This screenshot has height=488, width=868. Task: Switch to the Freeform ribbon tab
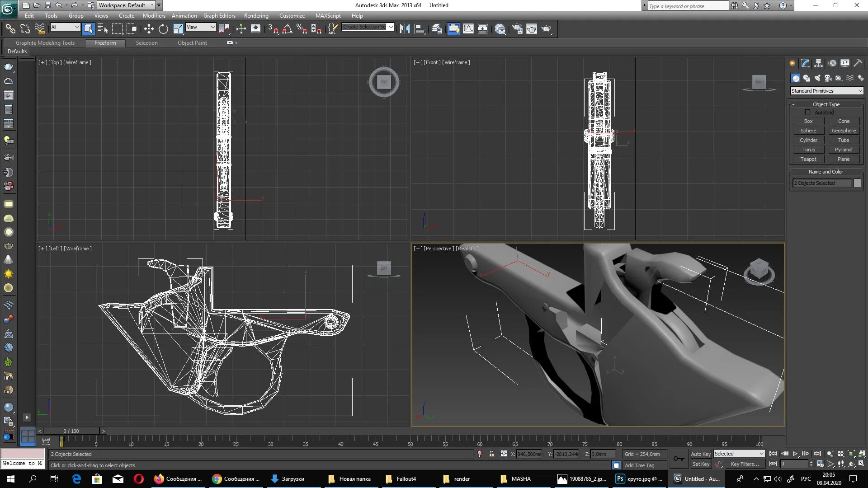pyautogui.click(x=105, y=43)
